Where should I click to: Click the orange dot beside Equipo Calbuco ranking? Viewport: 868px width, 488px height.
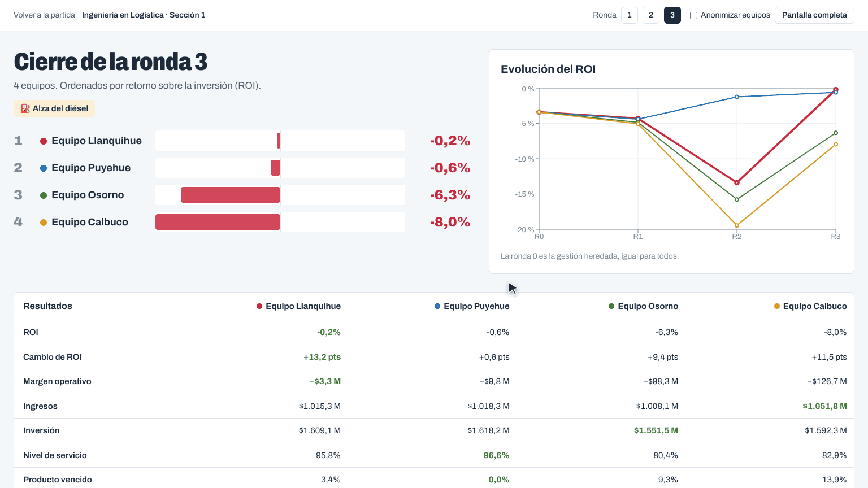point(44,223)
